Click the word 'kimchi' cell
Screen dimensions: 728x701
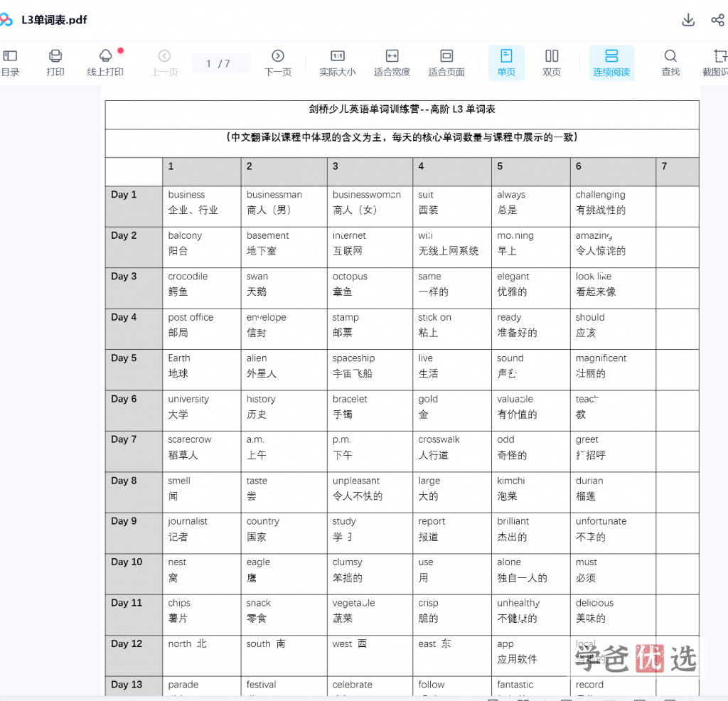[530, 492]
